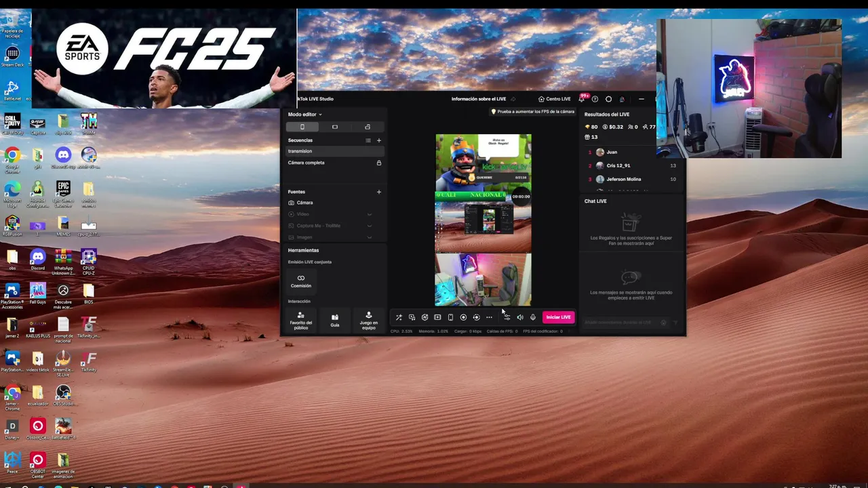
Task: Expand Capture Me - TrollMe source options
Action: [x=370, y=226]
